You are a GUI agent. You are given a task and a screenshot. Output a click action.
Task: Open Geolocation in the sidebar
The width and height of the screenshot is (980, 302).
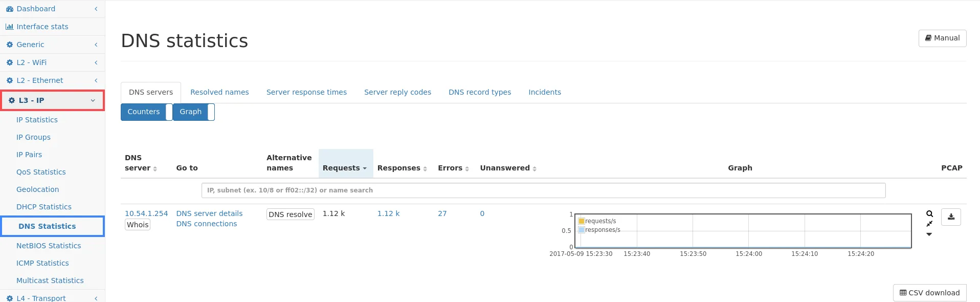coord(37,189)
